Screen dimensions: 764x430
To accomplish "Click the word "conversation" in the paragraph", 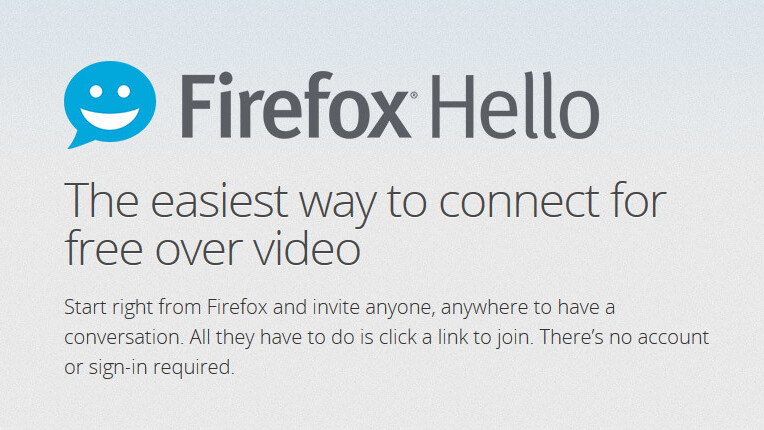I will [124, 337].
